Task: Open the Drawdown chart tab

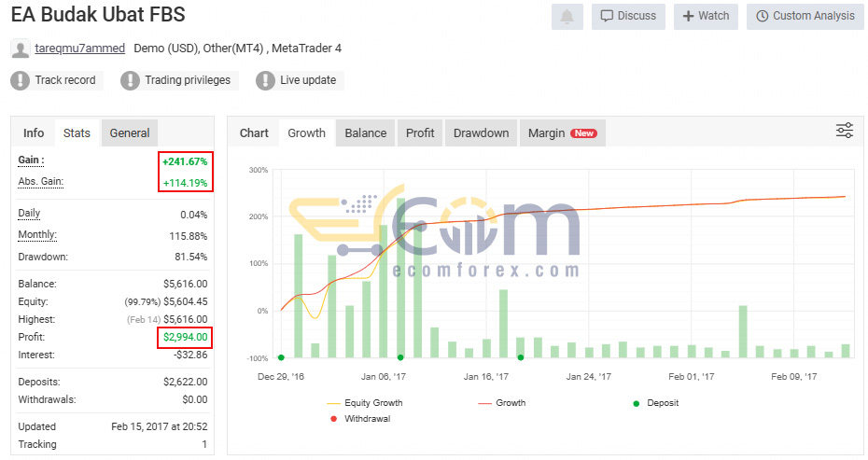Action: [481, 132]
